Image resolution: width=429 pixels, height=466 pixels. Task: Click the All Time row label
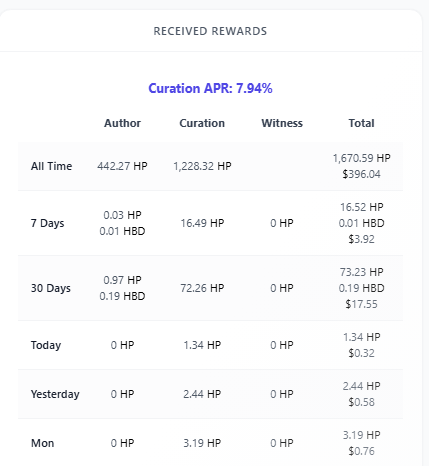[x=51, y=166]
